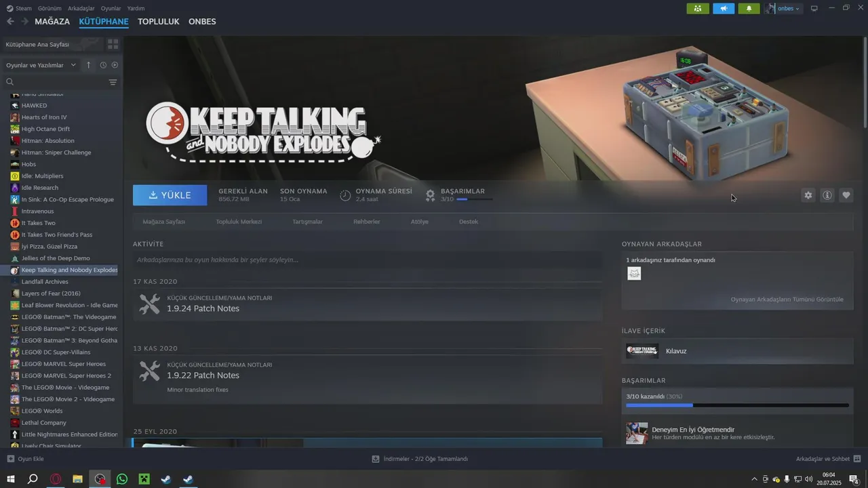This screenshot has height=488, width=868.
Task: Go forward with the right arrow
Action: [24, 22]
